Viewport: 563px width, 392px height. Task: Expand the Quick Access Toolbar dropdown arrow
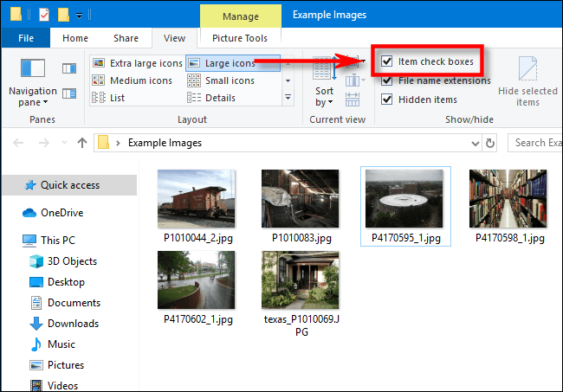pyautogui.click(x=80, y=15)
